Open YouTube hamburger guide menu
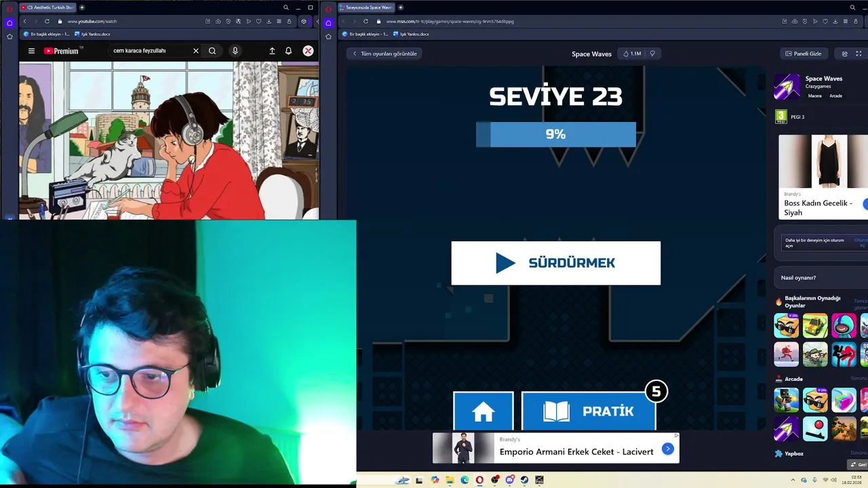Image resolution: width=868 pixels, height=488 pixels. click(31, 51)
